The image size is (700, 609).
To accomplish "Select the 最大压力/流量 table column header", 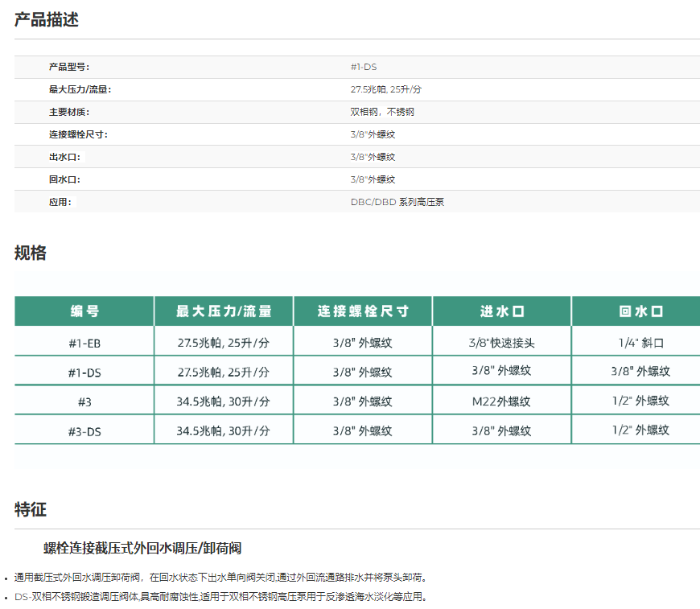I will coord(224,311).
